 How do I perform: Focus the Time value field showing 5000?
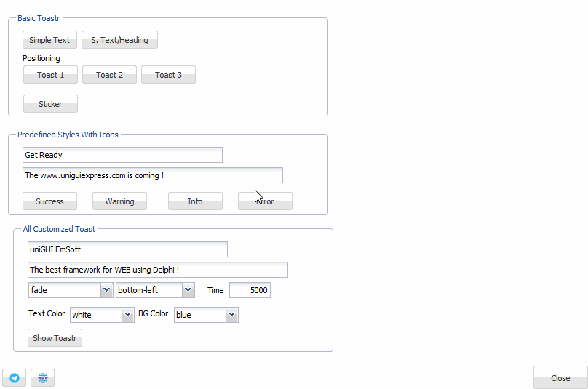tap(250, 290)
